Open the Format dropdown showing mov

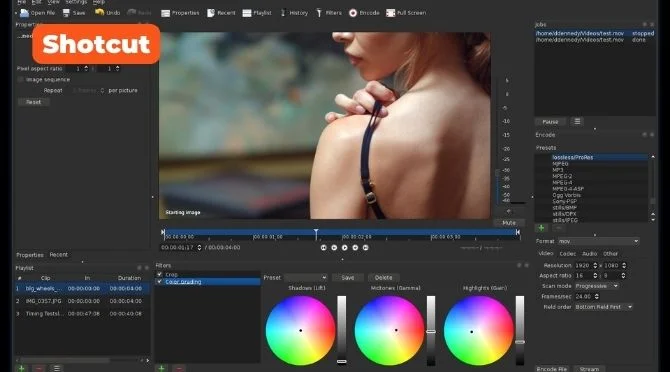point(599,241)
